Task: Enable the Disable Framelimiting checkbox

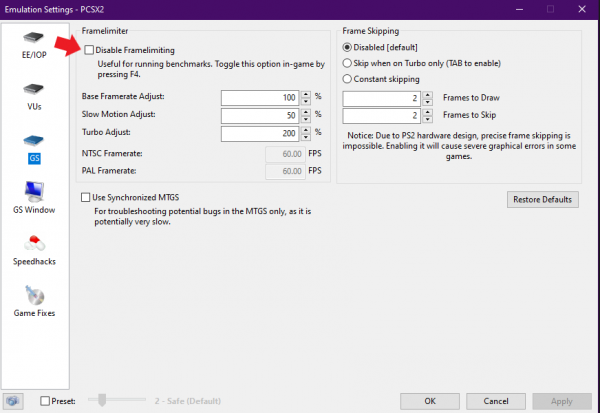Action: coord(90,49)
